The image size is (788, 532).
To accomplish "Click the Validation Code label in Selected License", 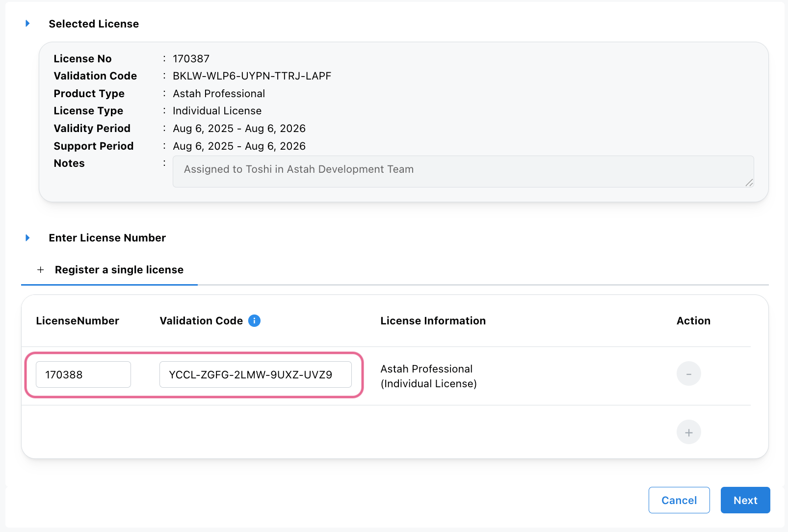I will [x=95, y=76].
